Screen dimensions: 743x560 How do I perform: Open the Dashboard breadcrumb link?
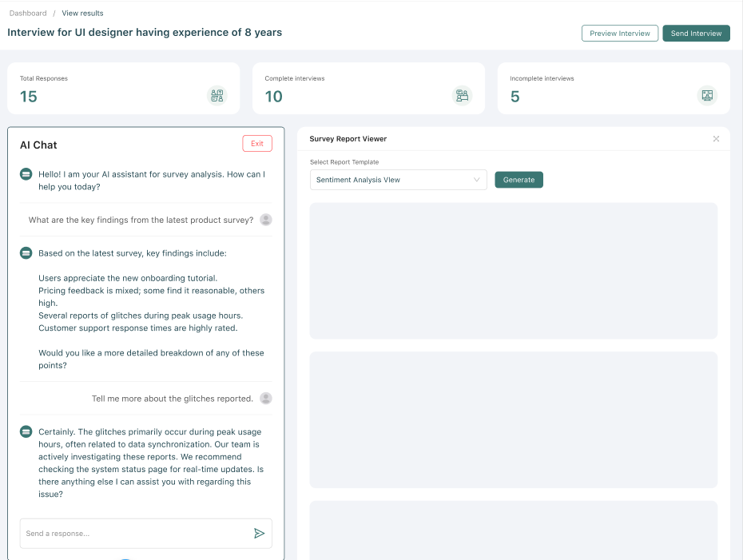[28, 13]
